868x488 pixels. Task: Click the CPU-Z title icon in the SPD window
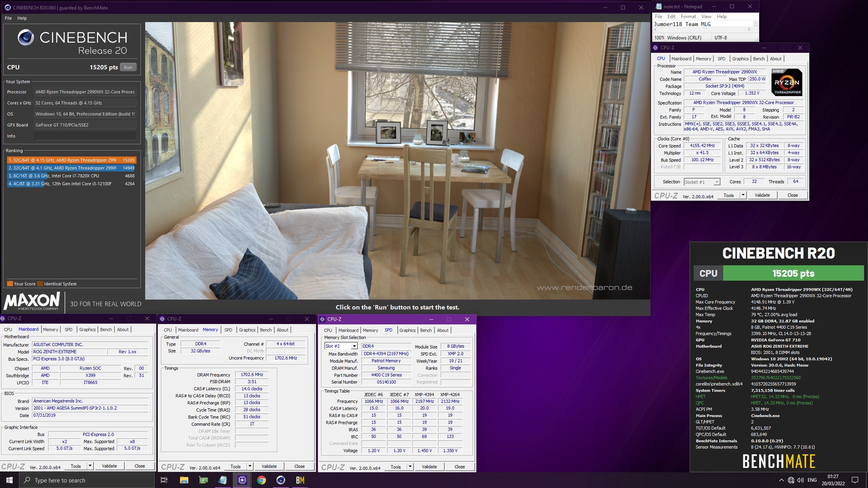(322, 319)
